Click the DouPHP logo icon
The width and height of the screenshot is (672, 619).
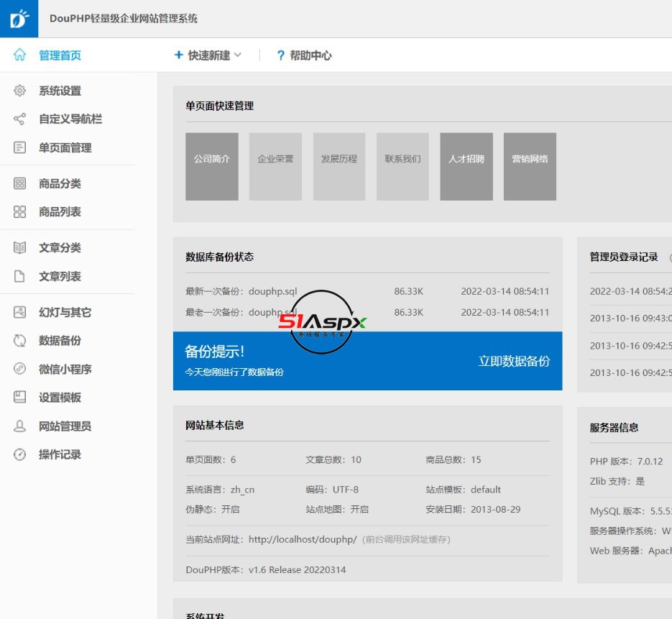(x=19, y=19)
